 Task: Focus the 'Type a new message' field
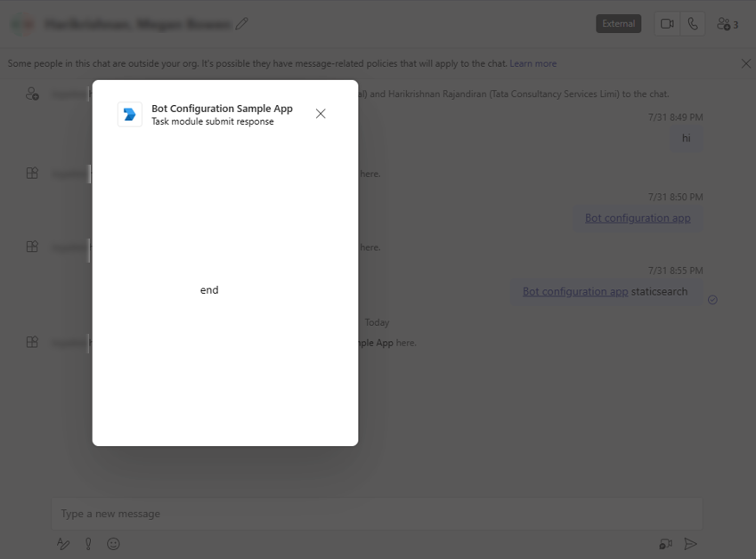377,514
